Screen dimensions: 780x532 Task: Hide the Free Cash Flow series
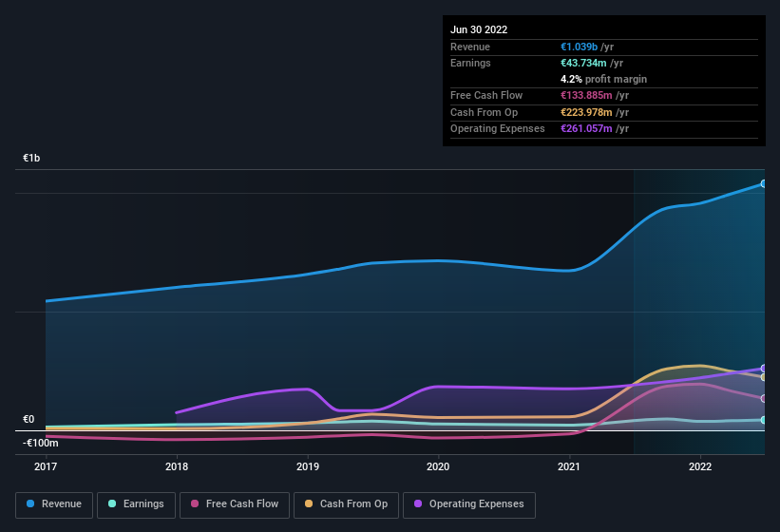click(x=235, y=504)
